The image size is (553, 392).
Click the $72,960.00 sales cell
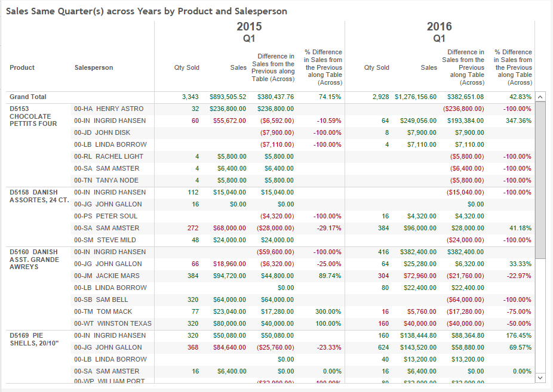[420, 276]
